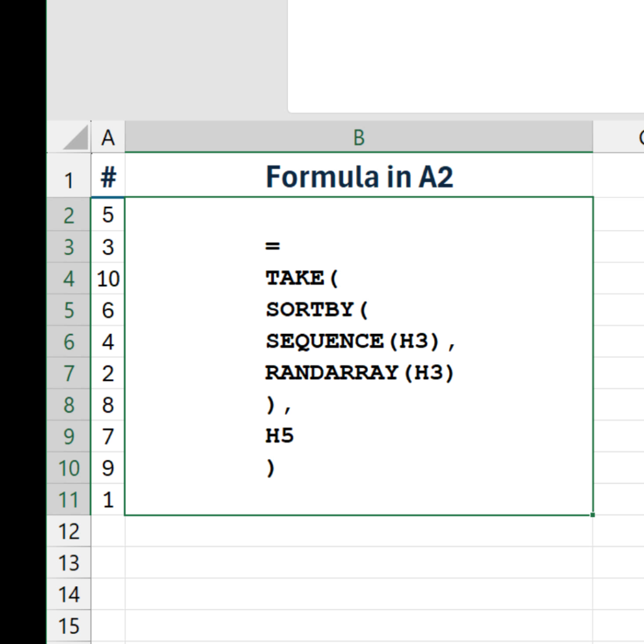Click the cell showing 10 in column A

click(x=108, y=278)
